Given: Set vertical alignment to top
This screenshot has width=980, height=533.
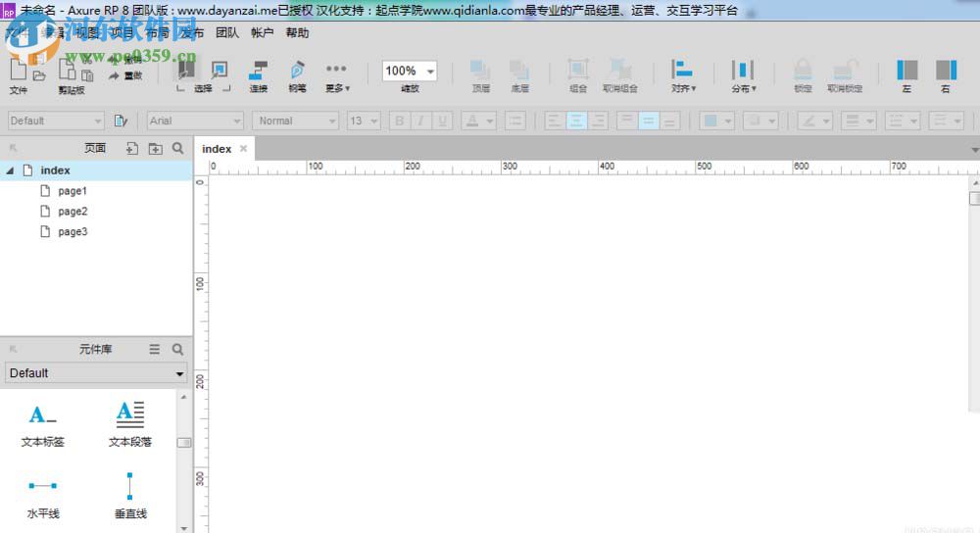Looking at the screenshot, I should (x=626, y=121).
